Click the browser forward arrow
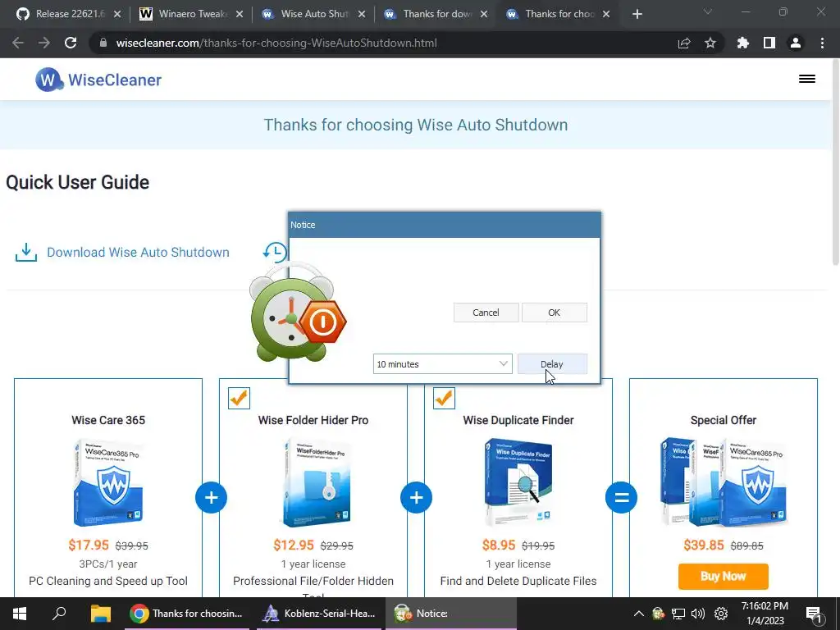840x630 pixels. click(44, 43)
